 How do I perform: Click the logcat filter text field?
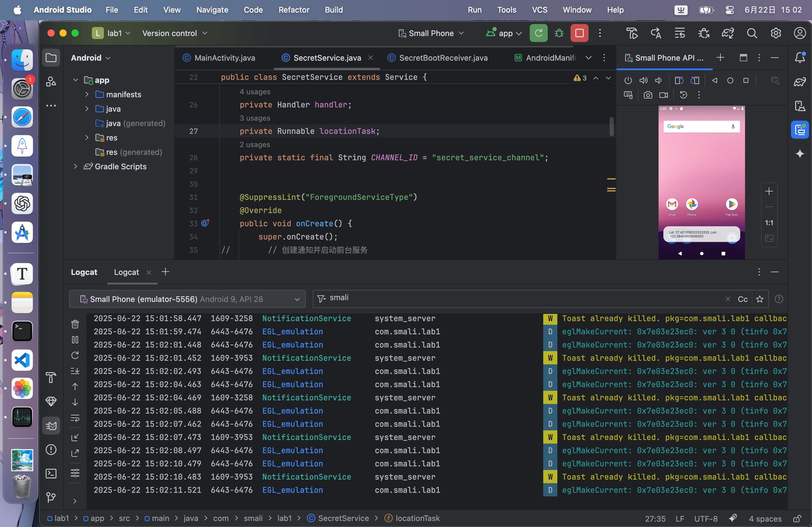pos(512,298)
